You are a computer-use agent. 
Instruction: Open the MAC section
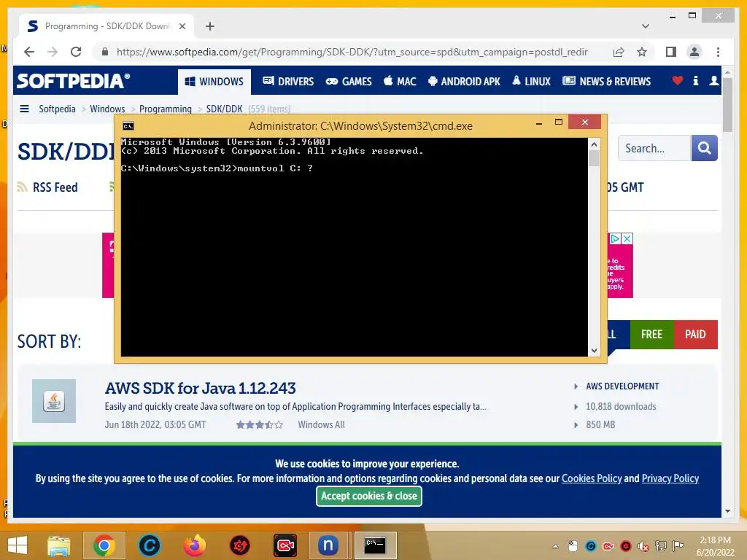400,82
